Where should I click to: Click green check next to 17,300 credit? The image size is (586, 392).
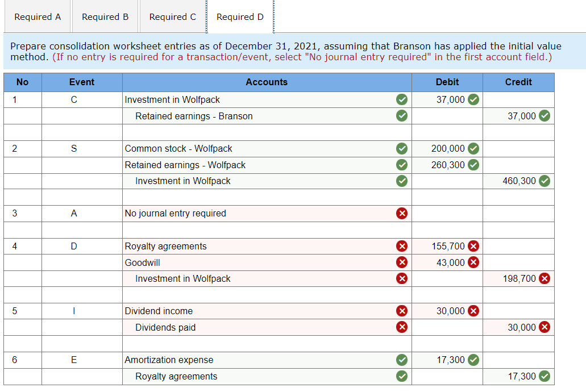(x=545, y=376)
